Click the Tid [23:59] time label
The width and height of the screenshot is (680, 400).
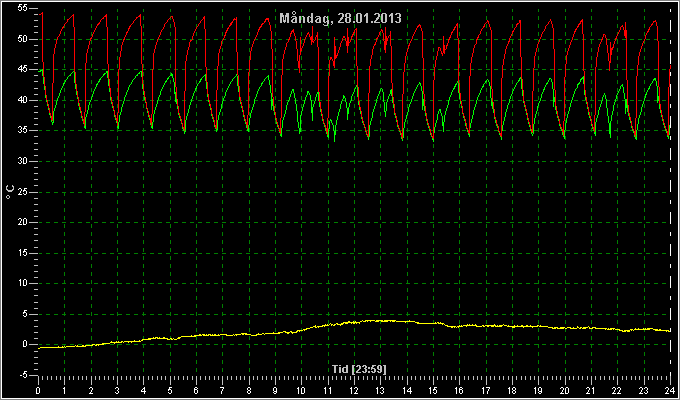(359, 369)
